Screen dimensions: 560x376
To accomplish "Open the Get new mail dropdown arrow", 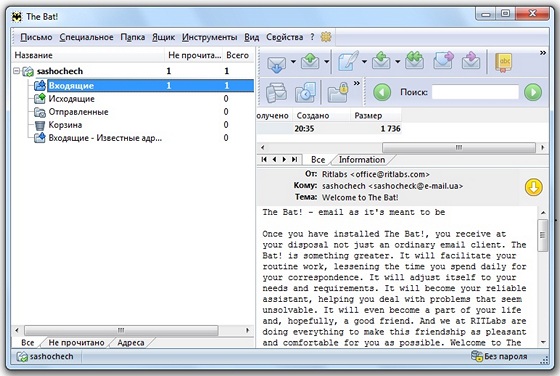I will coord(293,62).
